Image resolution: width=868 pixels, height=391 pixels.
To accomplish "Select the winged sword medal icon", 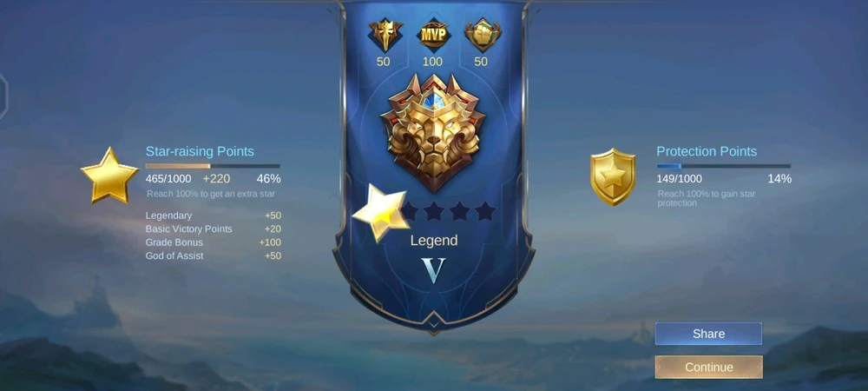I will tap(385, 35).
